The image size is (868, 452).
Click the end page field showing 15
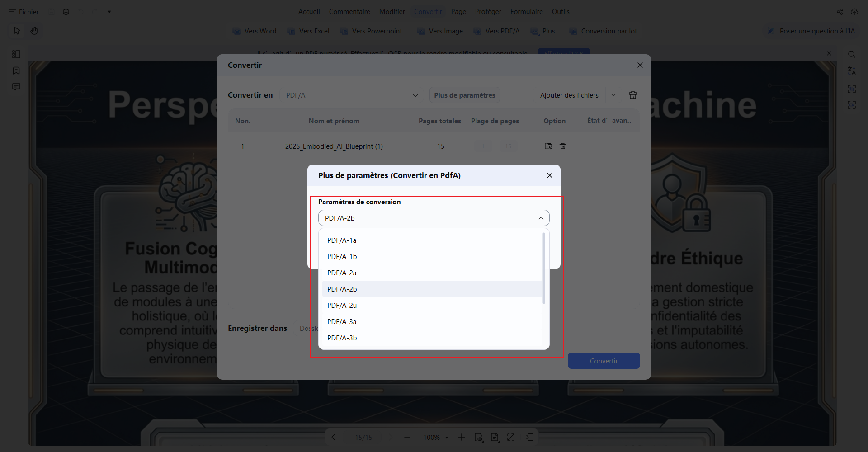point(508,146)
